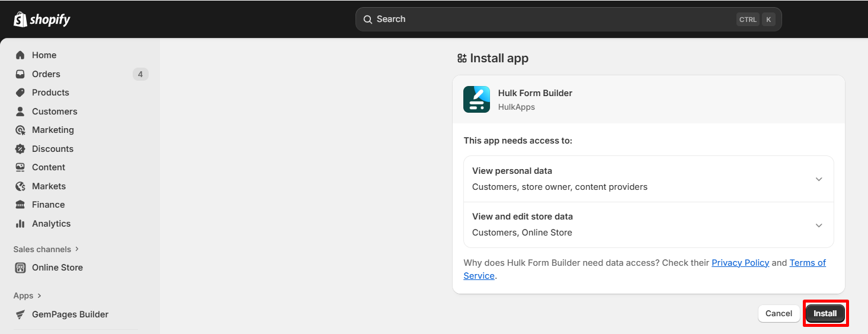Viewport: 868px width, 334px height.
Task: Click the Shopify logo in header
Action: click(x=41, y=20)
